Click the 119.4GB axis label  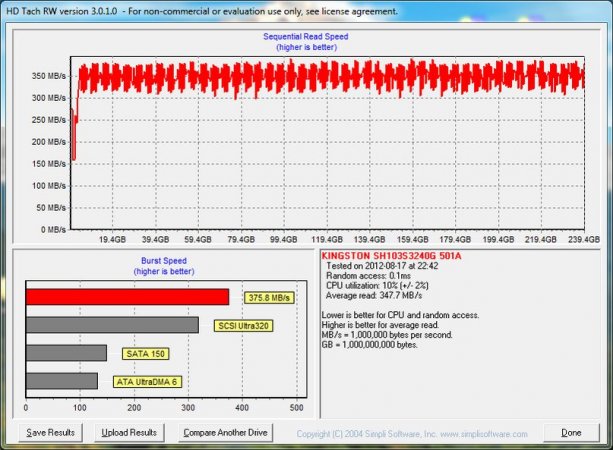point(327,239)
